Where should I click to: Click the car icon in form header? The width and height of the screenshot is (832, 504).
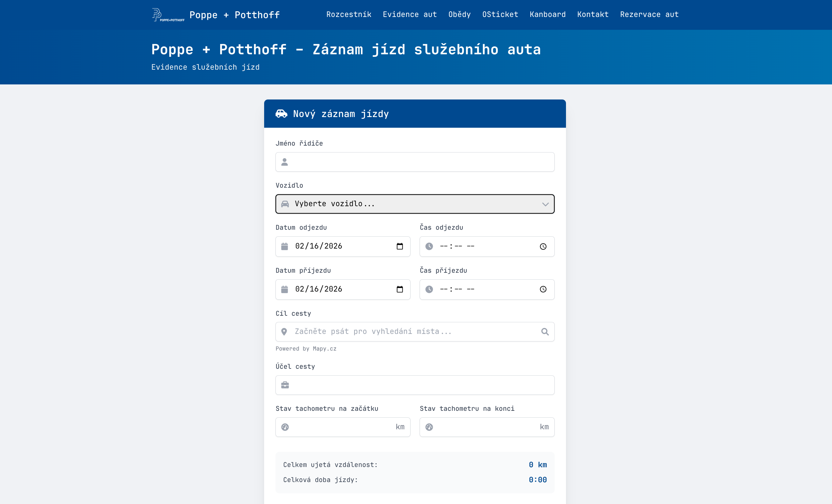tap(281, 114)
